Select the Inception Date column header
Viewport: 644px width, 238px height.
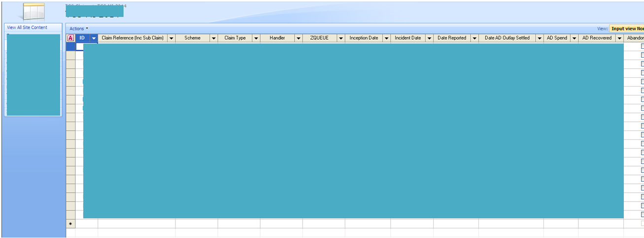[x=364, y=38]
